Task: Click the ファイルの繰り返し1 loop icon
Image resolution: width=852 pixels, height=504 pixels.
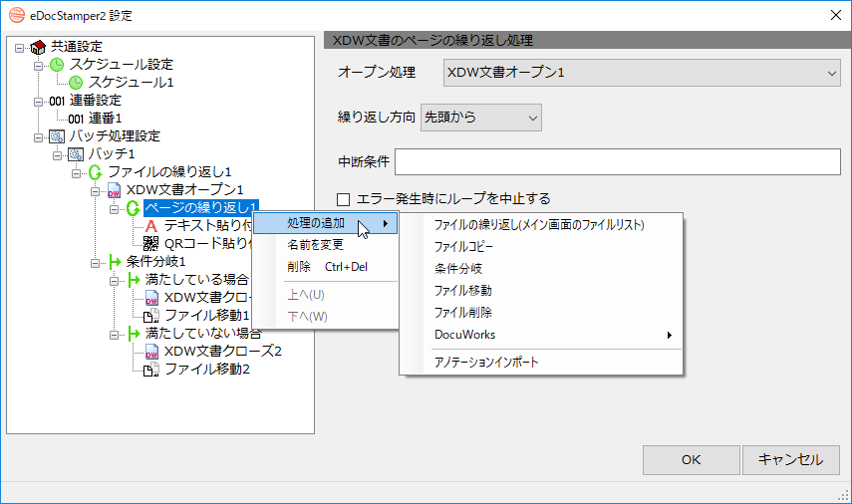Action: pos(95,172)
